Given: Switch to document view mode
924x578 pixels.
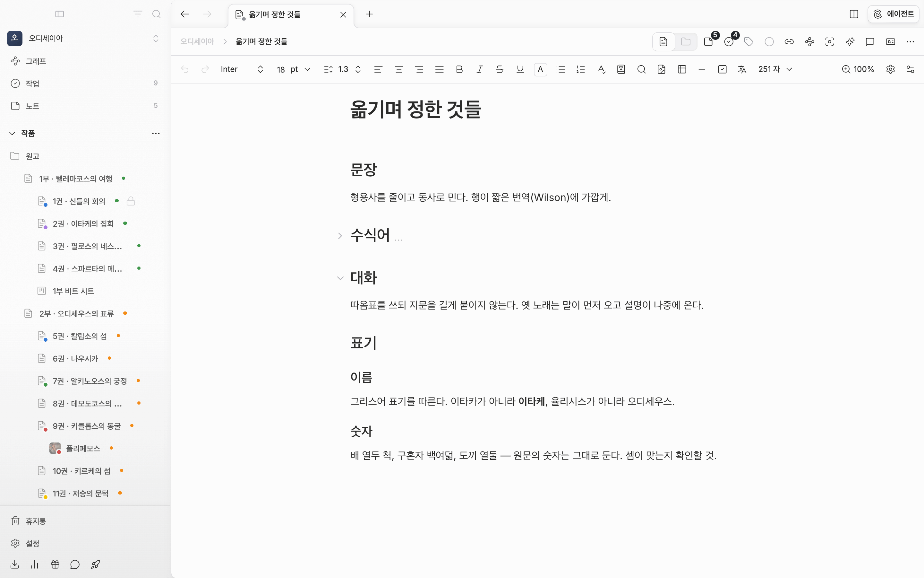Looking at the screenshot, I should pyautogui.click(x=663, y=42).
